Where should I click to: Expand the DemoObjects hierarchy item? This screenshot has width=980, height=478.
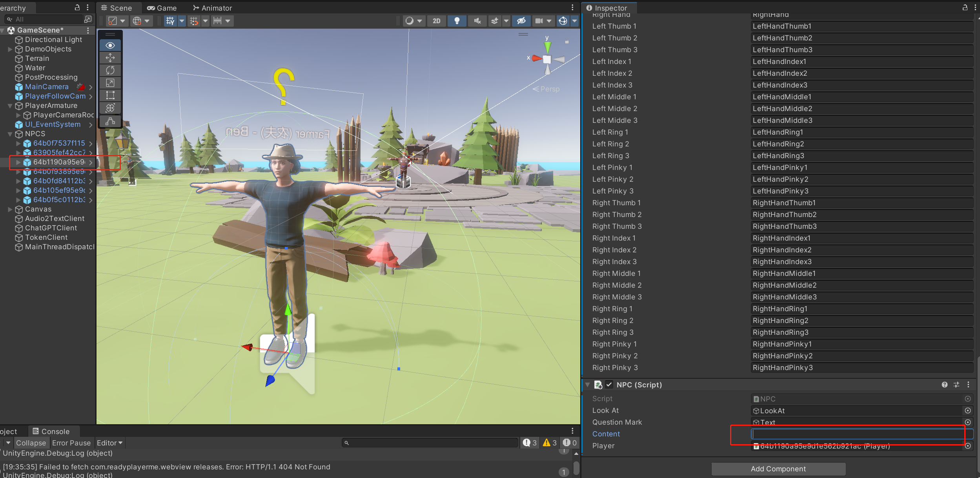pos(9,49)
